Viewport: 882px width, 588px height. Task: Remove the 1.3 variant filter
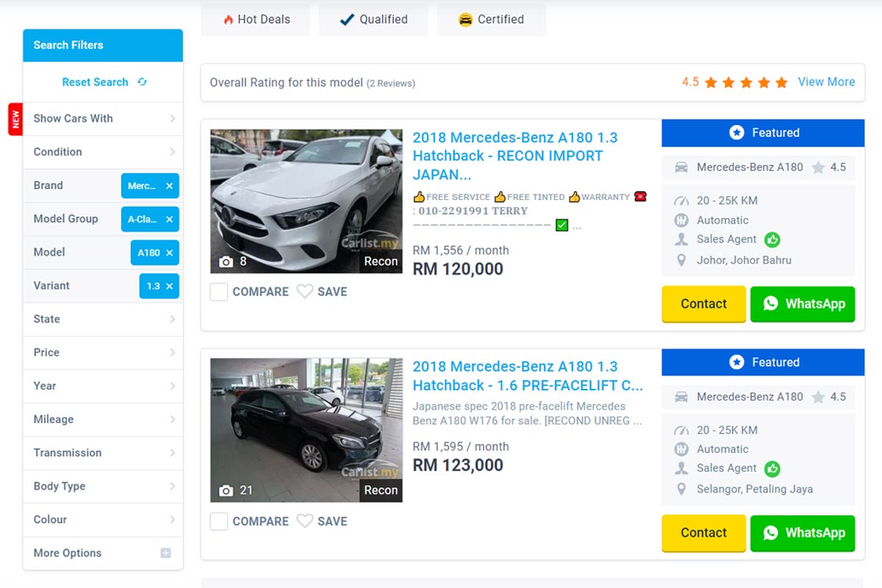point(169,286)
